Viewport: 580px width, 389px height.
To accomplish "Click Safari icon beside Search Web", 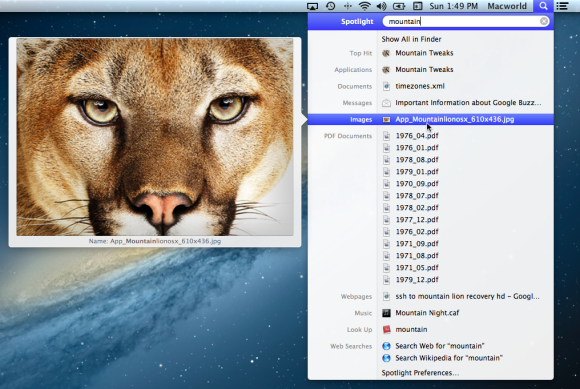I will 386,346.
